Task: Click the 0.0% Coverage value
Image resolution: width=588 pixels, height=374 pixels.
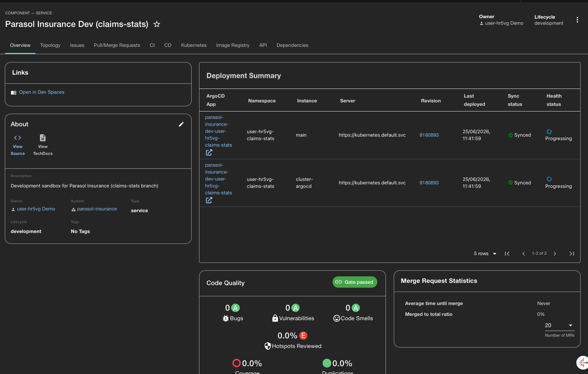Action: point(252,364)
